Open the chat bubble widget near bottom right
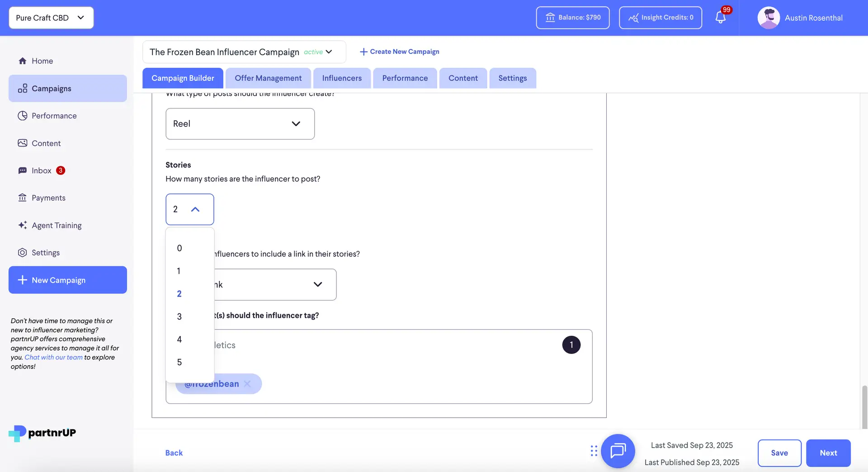Image resolution: width=868 pixels, height=472 pixels. [618, 451]
